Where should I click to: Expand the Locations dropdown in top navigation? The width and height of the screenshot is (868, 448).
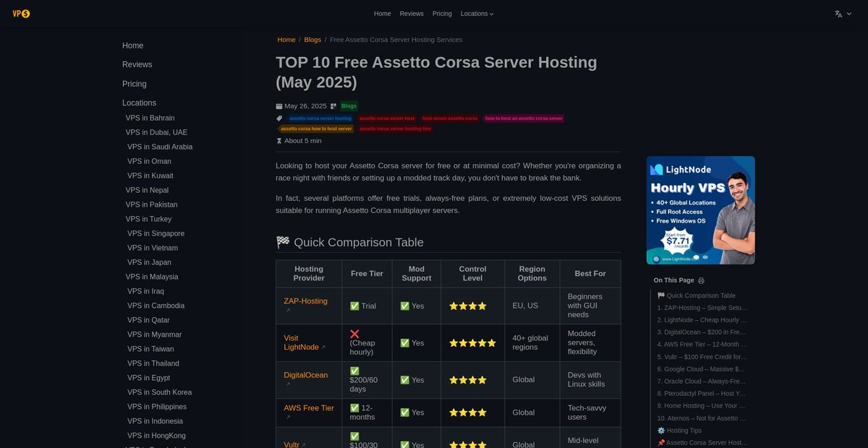click(x=477, y=14)
